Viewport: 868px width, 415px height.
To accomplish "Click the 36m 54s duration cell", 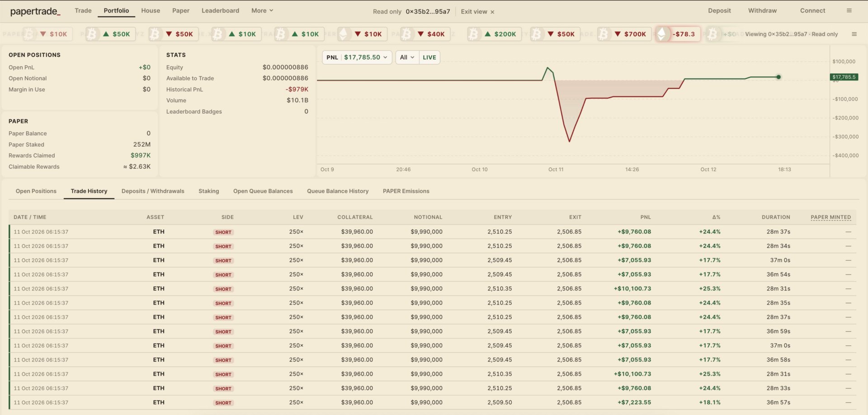I will pos(778,274).
